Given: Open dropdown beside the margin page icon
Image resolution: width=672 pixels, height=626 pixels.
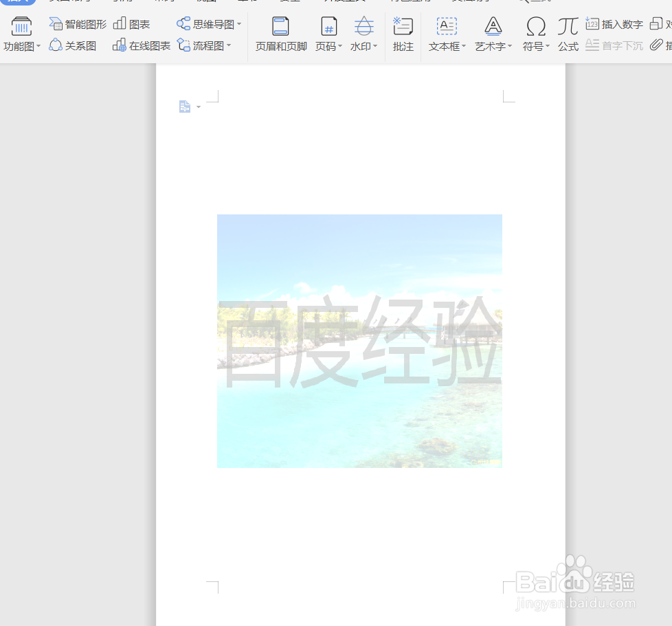Looking at the screenshot, I should pos(199,107).
